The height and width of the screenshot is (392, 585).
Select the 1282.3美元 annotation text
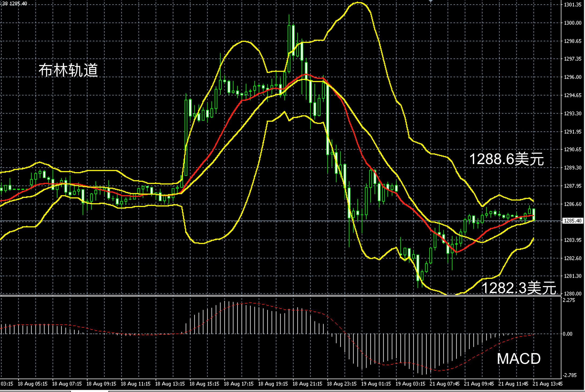click(x=518, y=288)
